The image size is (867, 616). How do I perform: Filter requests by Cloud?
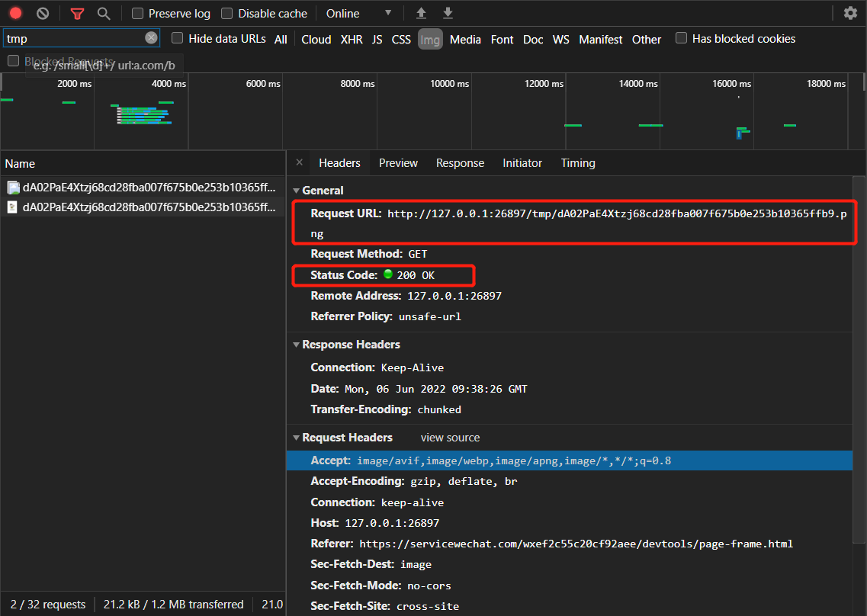point(316,39)
